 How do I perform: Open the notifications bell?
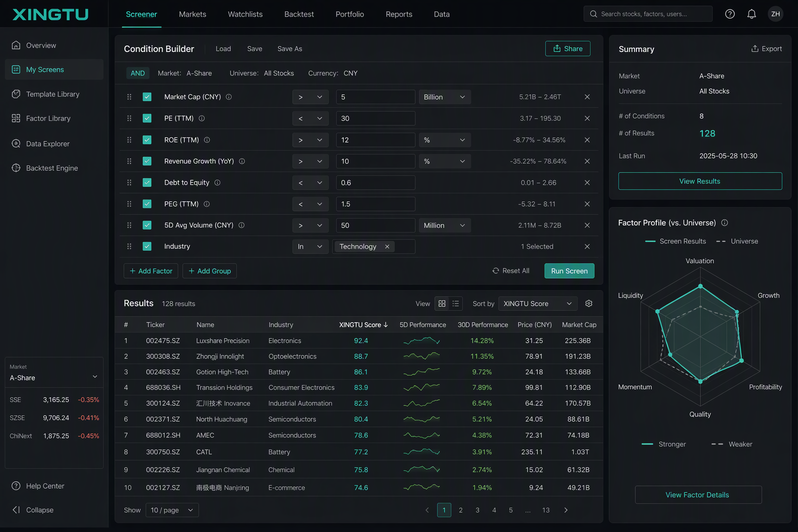click(752, 14)
